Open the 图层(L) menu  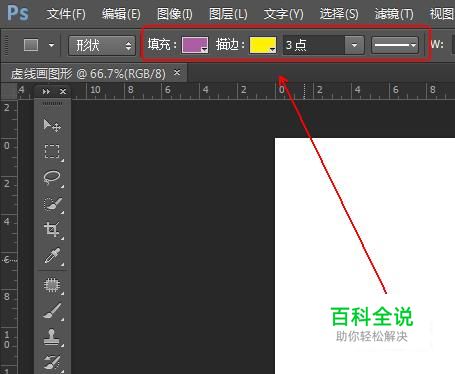(228, 14)
